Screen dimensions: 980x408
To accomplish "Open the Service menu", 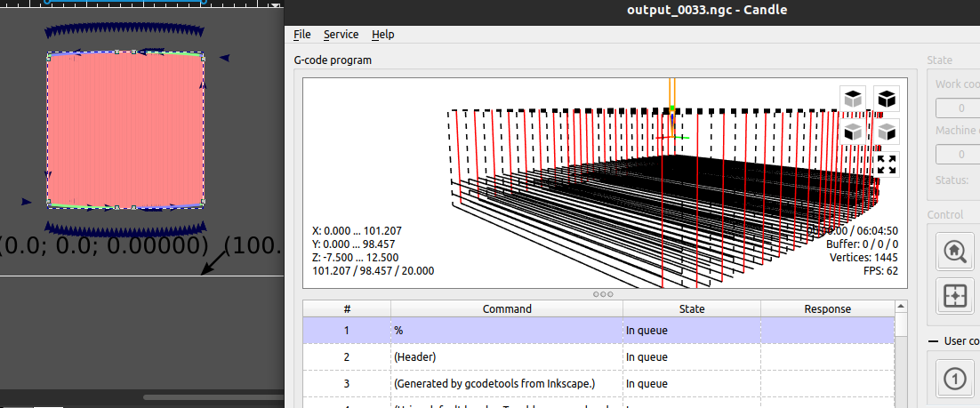I will pyautogui.click(x=341, y=35).
